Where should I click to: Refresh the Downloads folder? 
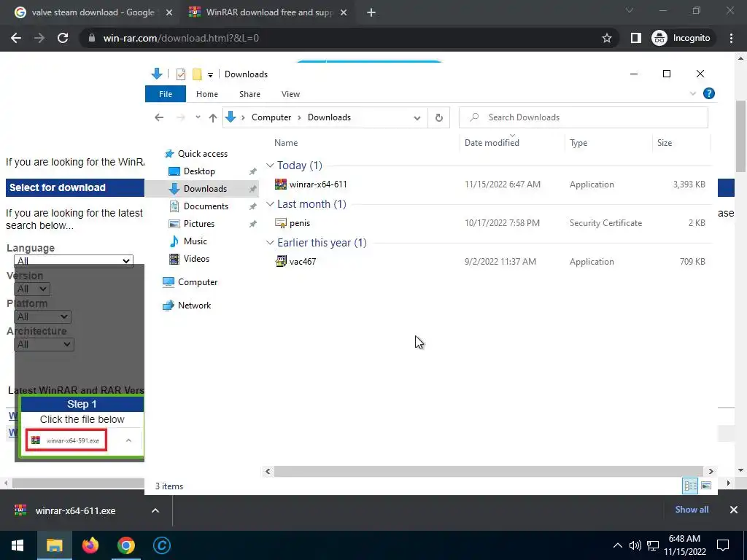pyautogui.click(x=438, y=117)
